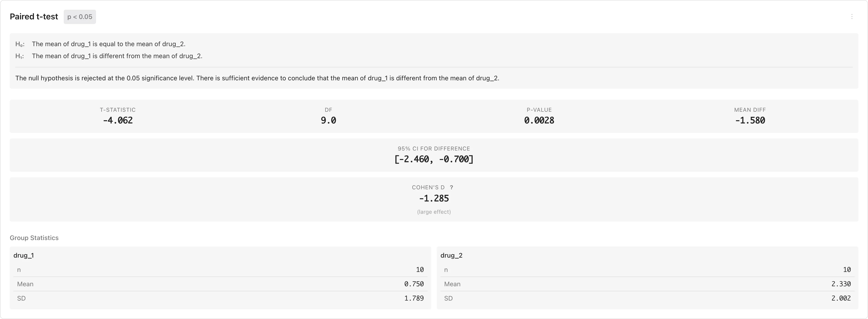Click the DF value 9.0
This screenshot has width=868, height=319.
[x=328, y=120]
